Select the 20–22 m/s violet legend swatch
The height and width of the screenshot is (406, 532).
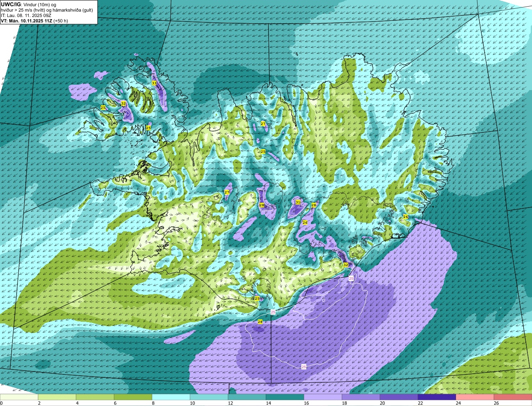click(x=399, y=397)
